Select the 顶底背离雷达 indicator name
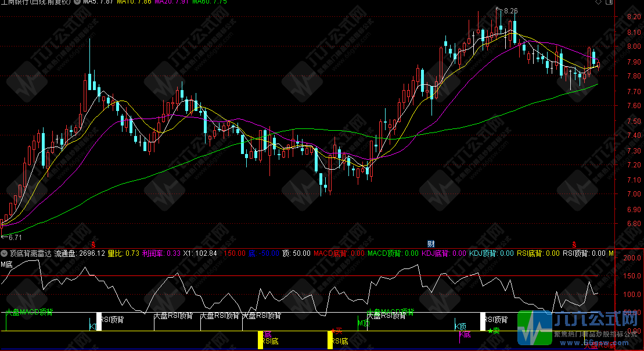The width and height of the screenshot is (644, 351). coord(30,253)
